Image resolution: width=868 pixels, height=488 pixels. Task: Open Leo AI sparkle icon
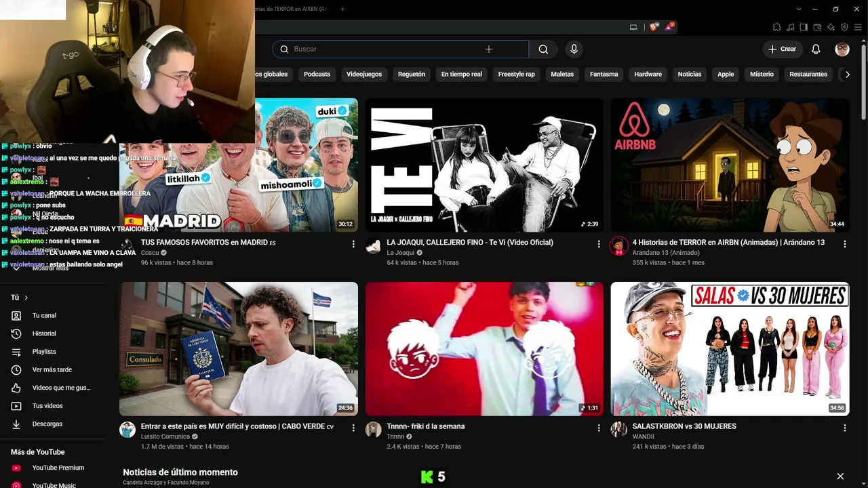coord(831,27)
